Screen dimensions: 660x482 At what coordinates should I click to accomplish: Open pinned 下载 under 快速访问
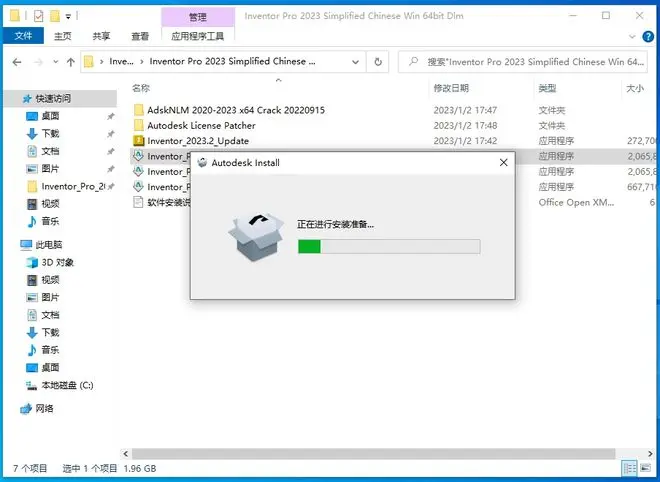(x=51, y=134)
